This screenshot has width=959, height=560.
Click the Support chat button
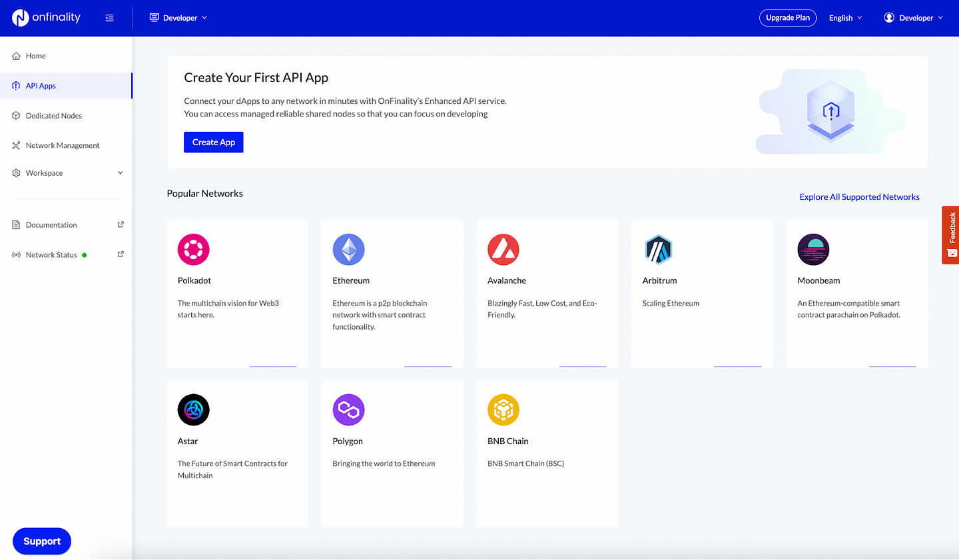42,541
